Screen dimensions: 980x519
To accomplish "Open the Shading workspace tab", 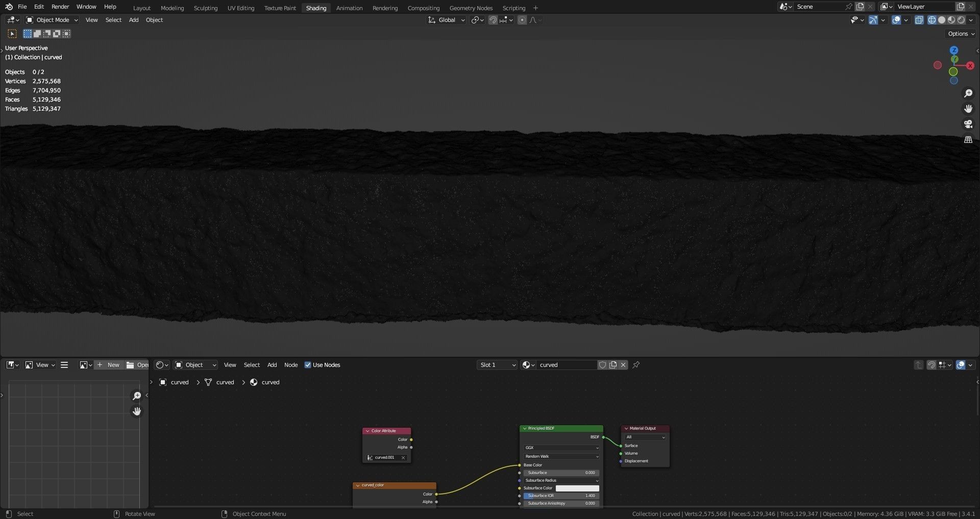I will coord(316,8).
